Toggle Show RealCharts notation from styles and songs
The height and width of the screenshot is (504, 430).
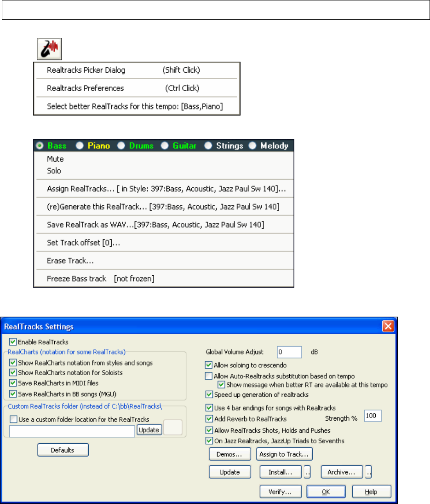point(13,363)
